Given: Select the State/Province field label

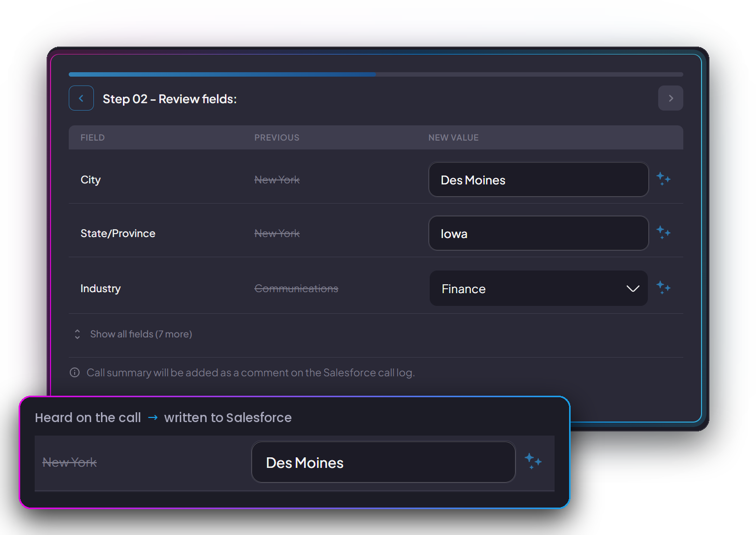Looking at the screenshot, I should (118, 234).
